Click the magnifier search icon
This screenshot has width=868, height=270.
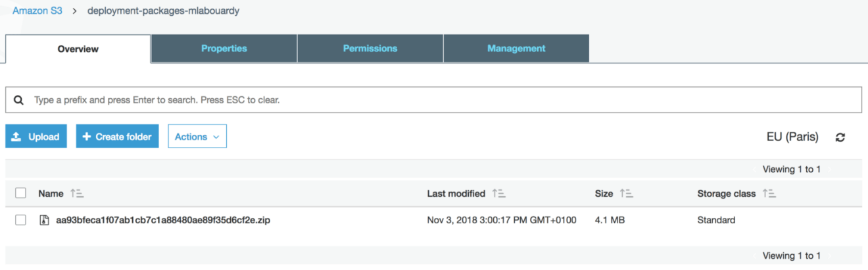click(19, 101)
